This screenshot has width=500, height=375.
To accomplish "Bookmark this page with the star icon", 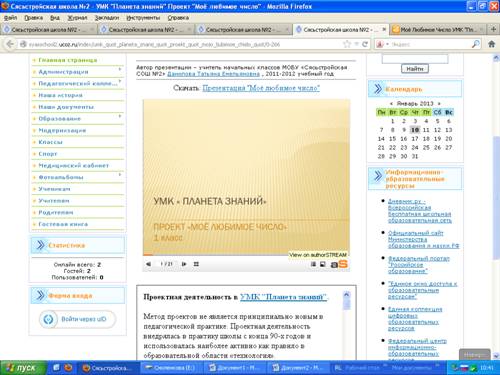I will [347, 44].
